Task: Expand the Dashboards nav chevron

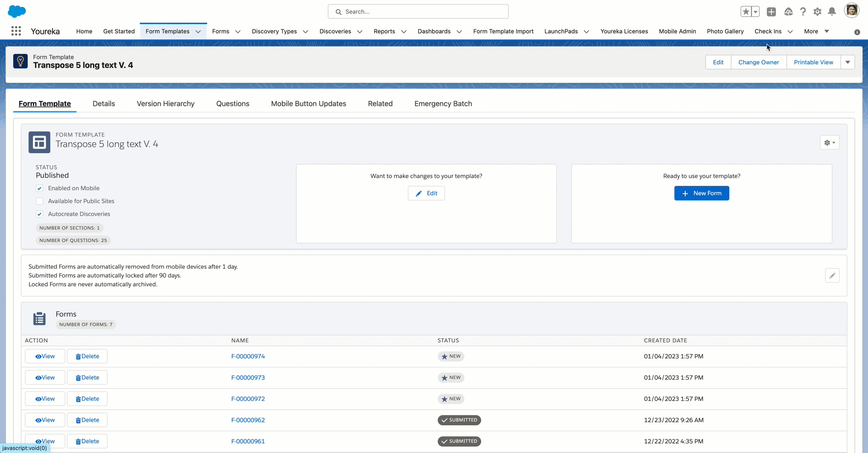Action: [x=459, y=32]
